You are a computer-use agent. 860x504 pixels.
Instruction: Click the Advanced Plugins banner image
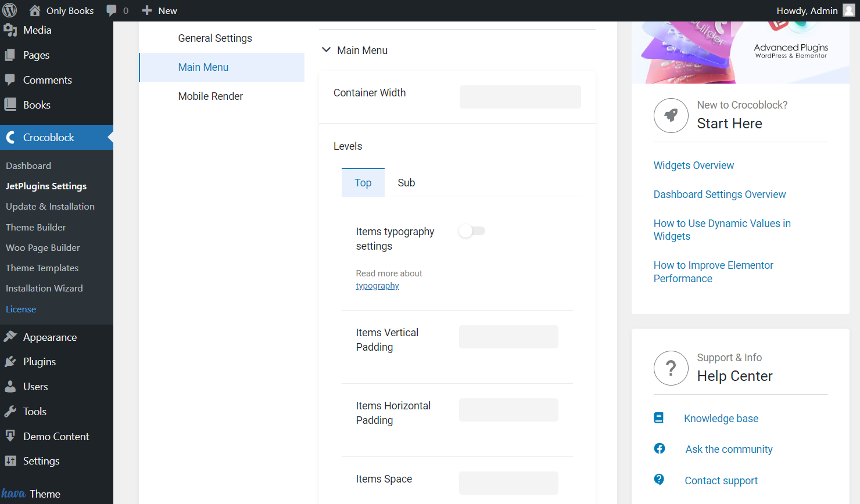[x=740, y=52]
